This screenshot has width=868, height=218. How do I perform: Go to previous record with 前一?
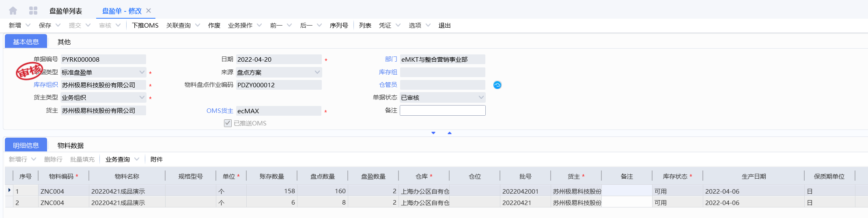276,25
